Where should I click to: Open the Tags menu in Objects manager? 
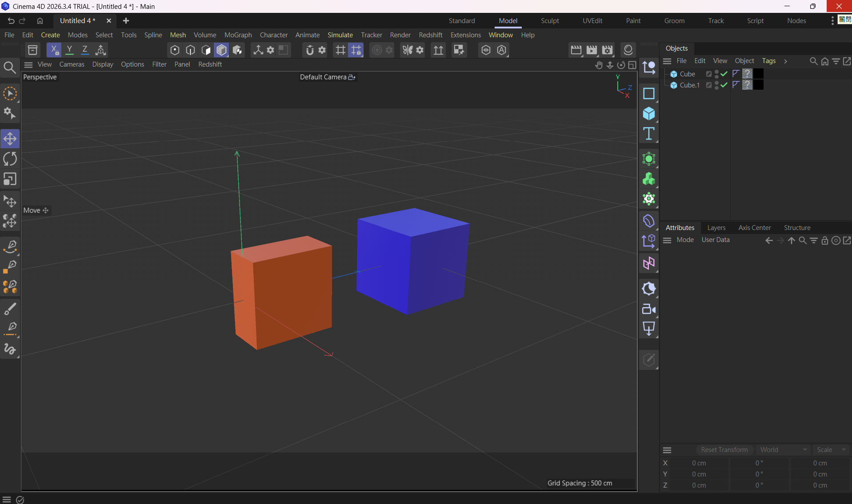tap(768, 61)
